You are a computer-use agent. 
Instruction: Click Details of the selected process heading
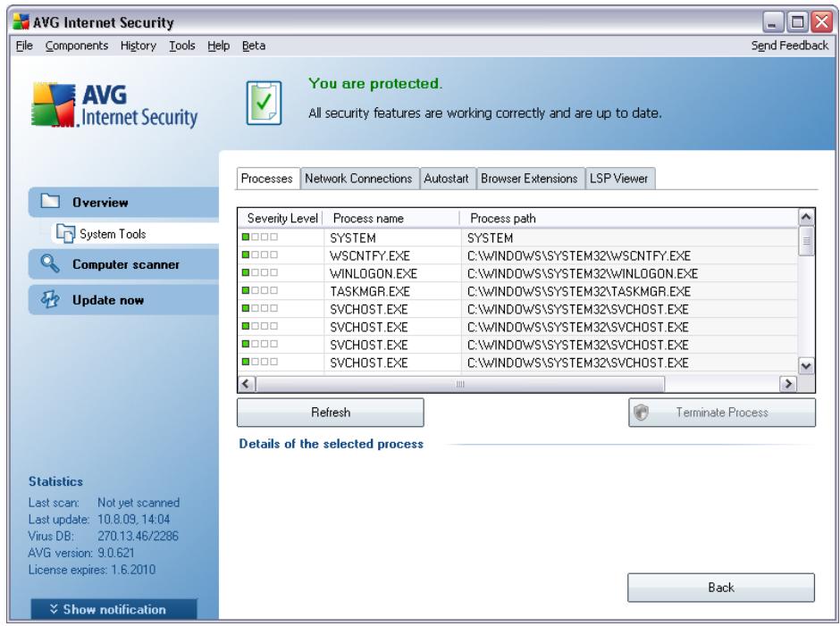(331, 444)
